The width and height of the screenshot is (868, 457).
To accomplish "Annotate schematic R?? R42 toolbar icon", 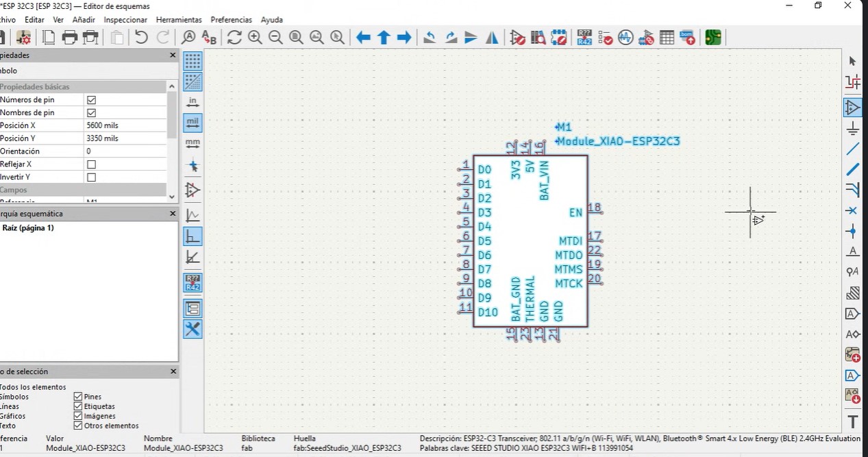I will (584, 38).
